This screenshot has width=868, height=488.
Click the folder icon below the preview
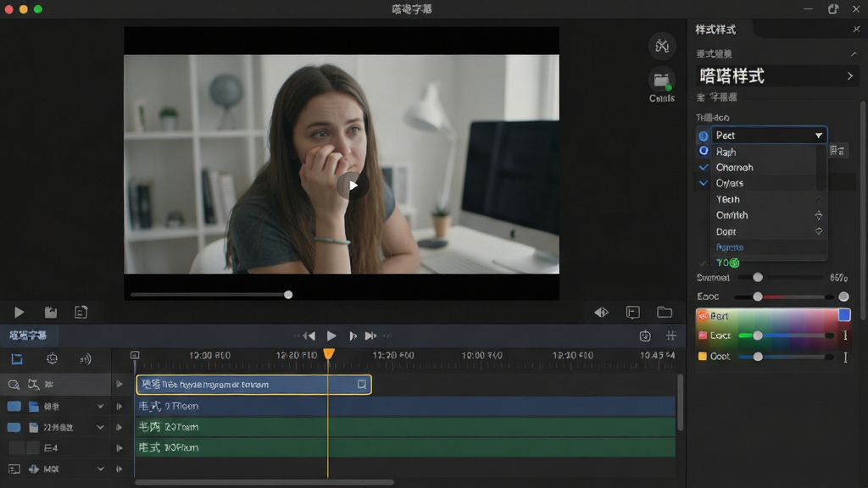pyautogui.click(x=665, y=312)
